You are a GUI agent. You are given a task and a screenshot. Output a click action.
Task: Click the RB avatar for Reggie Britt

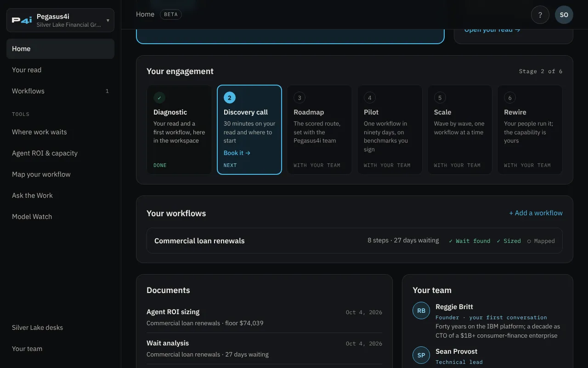[421, 310]
